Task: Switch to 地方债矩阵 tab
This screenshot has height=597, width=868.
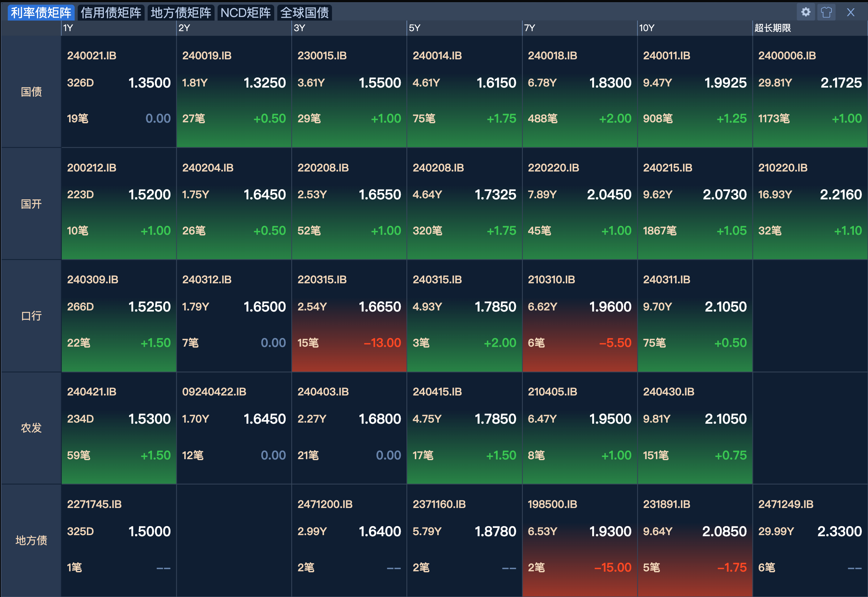Action: pyautogui.click(x=181, y=13)
